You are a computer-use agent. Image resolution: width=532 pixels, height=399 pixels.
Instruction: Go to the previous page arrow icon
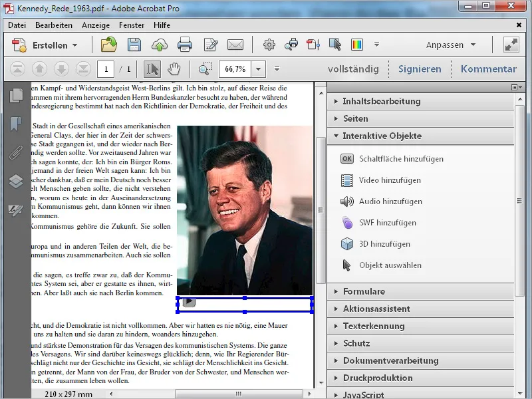tap(39, 69)
